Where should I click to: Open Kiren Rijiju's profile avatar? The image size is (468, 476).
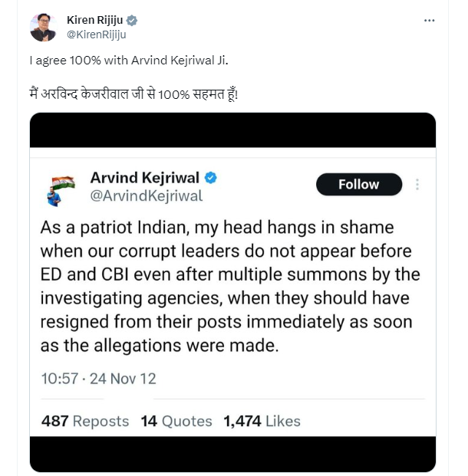(x=43, y=27)
